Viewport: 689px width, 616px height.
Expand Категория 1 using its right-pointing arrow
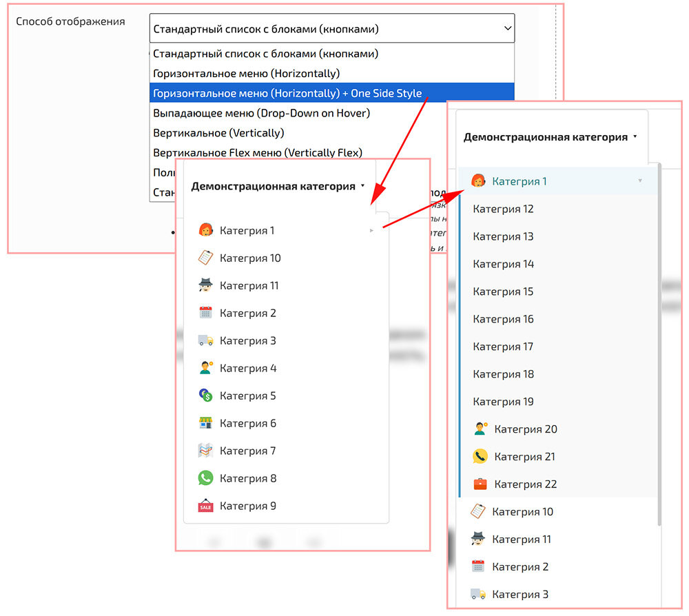point(372,231)
